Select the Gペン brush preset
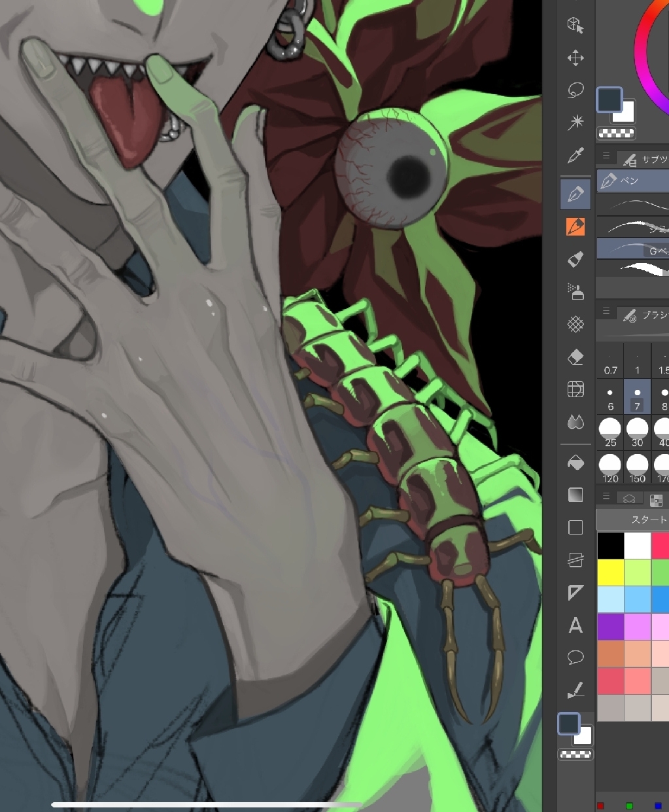 point(632,249)
